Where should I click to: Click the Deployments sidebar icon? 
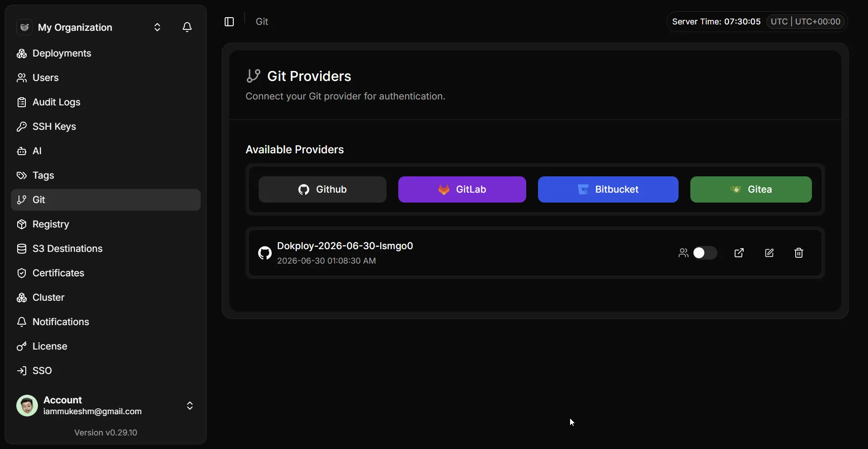pos(22,53)
